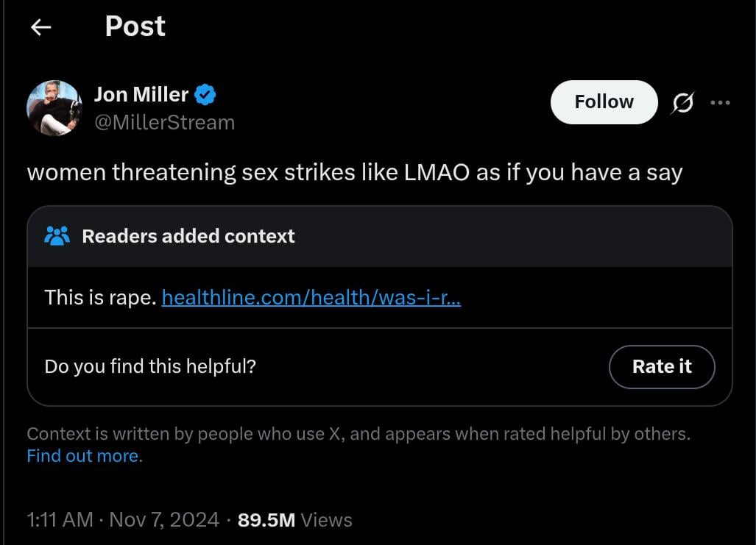Click the 89.5M Views count

295,520
